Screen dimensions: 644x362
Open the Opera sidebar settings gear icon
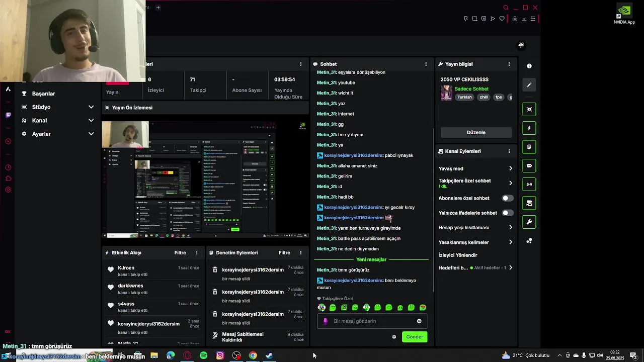coord(8,190)
